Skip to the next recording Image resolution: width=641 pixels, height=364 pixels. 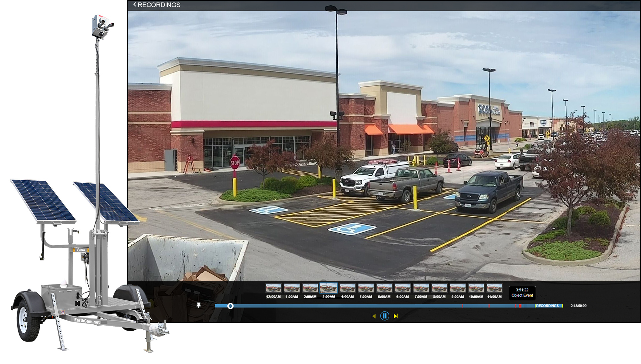[x=396, y=316]
